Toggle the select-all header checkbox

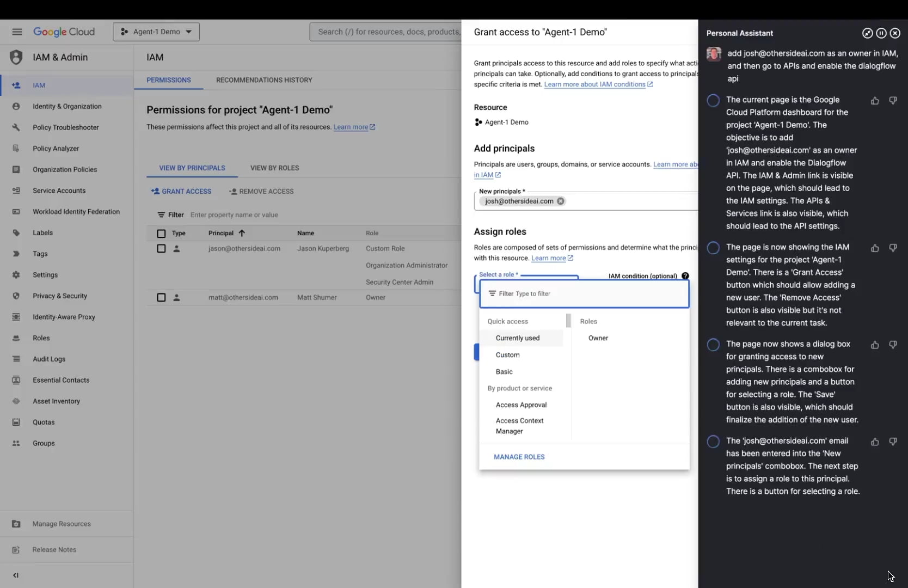tap(161, 234)
